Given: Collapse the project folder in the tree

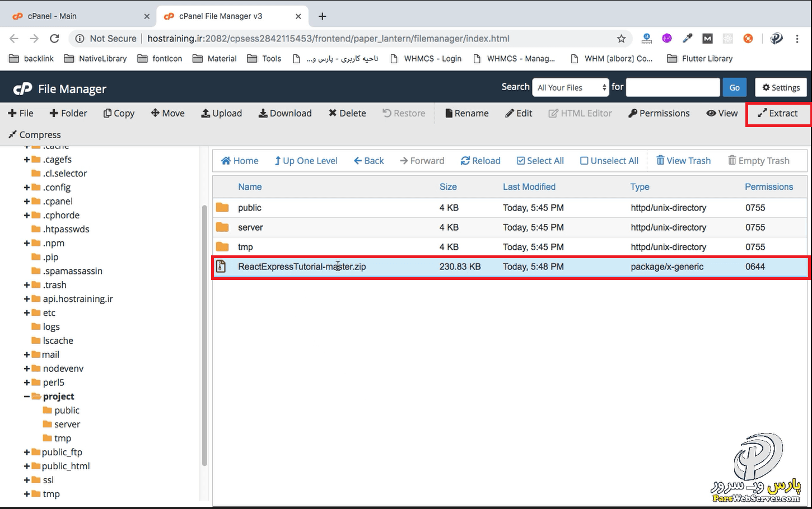Looking at the screenshot, I should pyautogui.click(x=27, y=396).
